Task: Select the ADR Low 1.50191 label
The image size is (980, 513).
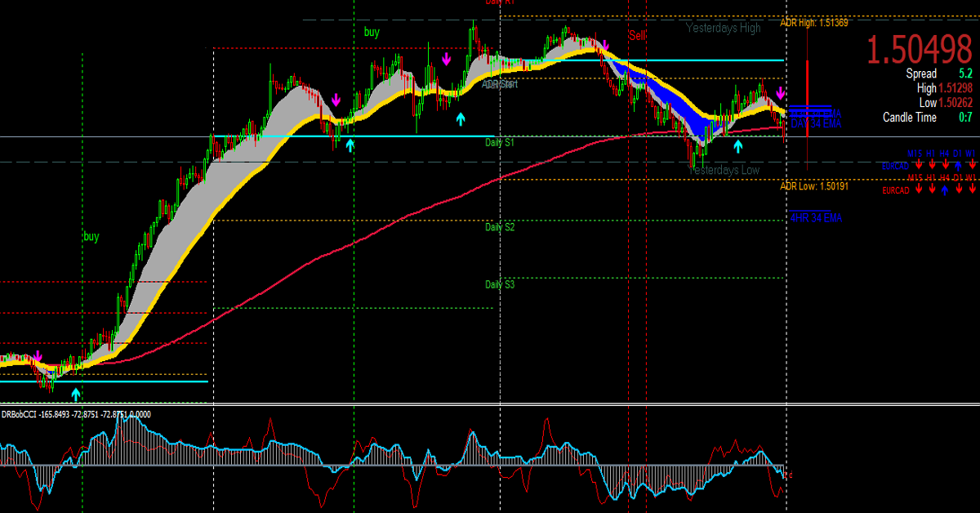Action: tap(814, 186)
